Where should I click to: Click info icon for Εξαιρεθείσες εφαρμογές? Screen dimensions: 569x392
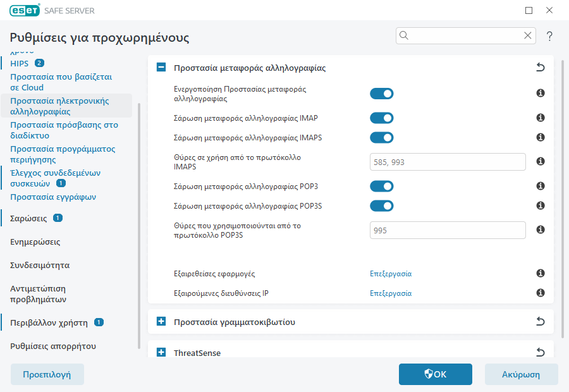point(541,274)
